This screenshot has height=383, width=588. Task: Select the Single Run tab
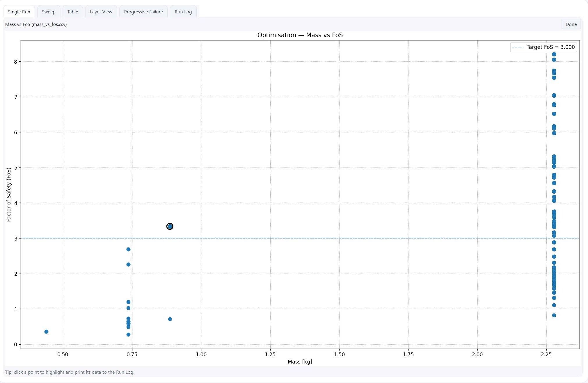click(19, 12)
